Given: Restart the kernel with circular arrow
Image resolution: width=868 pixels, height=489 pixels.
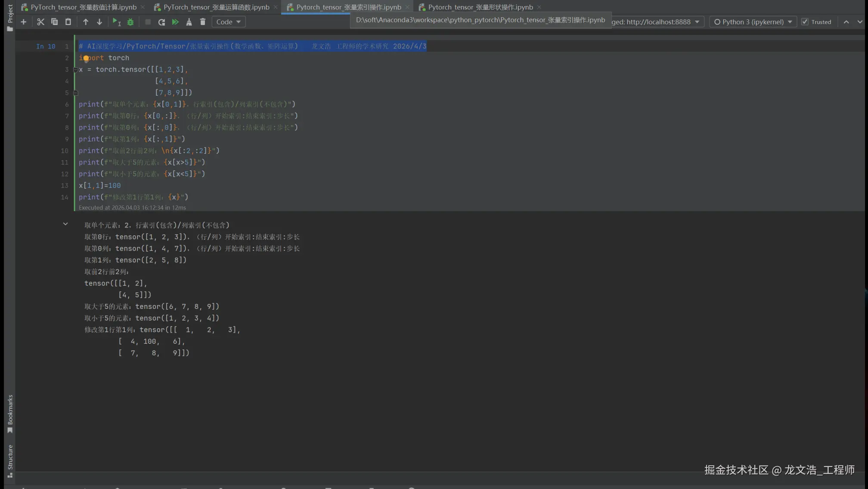Looking at the screenshot, I should (x=161, y=22).
